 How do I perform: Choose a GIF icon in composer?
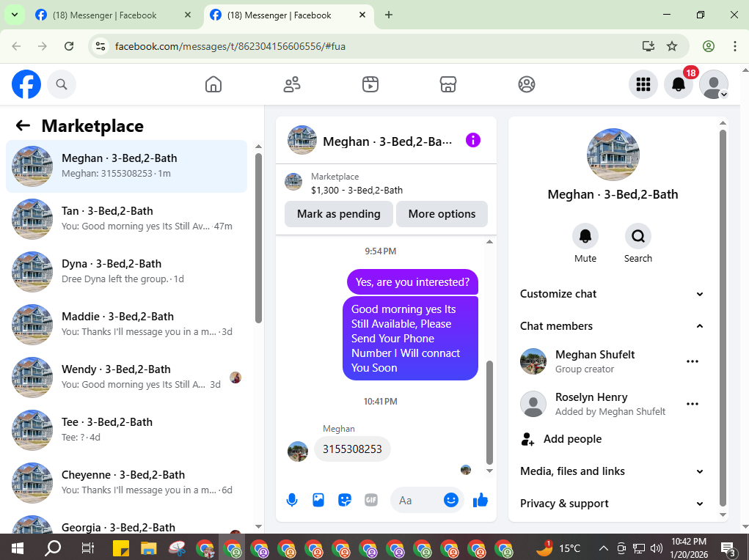pyautogui.click(x=371, y=500)
